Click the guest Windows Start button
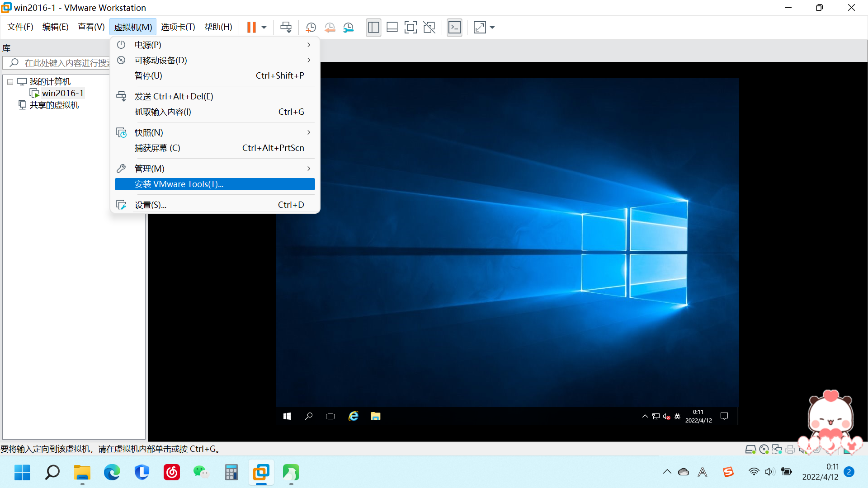Image resolution: width=868 pixels, height=488 pixels. tap(287, 416)
